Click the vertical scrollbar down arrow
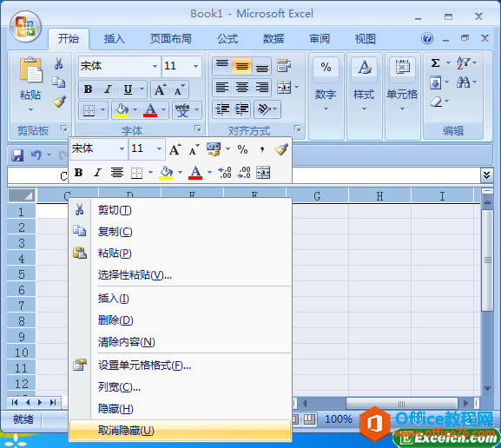501x448 pixels. 487,389
